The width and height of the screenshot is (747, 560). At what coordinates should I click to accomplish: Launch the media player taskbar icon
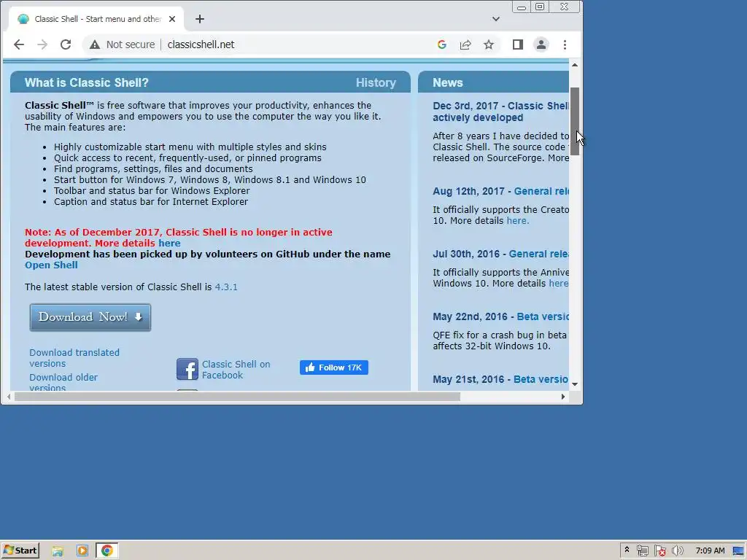click(x=82, y=551)
